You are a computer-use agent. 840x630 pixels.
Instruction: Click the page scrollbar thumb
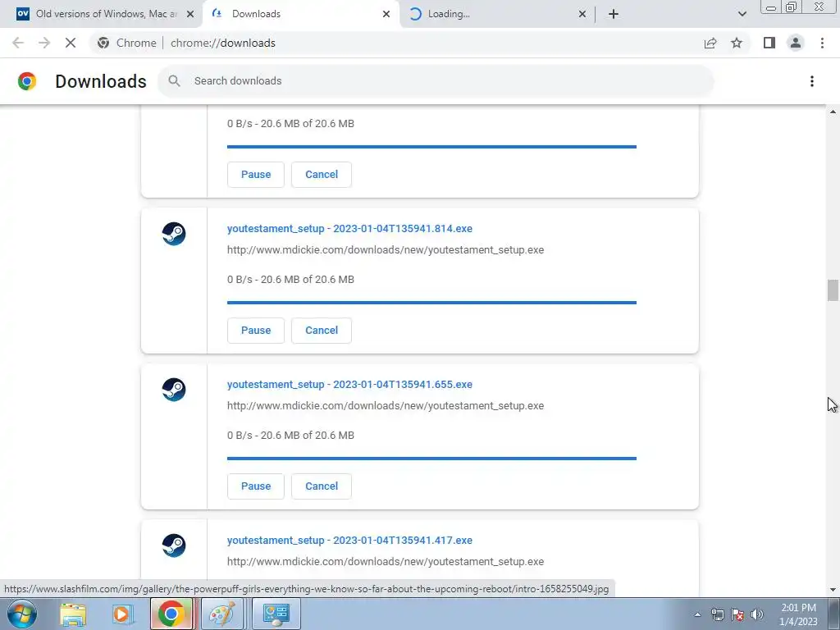pyautogui.click(x=833, y=290)
